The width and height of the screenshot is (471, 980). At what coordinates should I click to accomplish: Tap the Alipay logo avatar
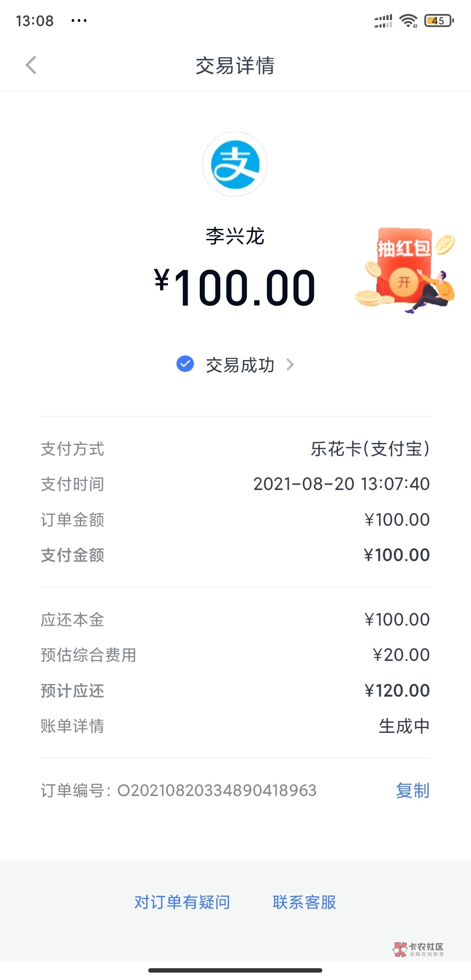point(235,164)
